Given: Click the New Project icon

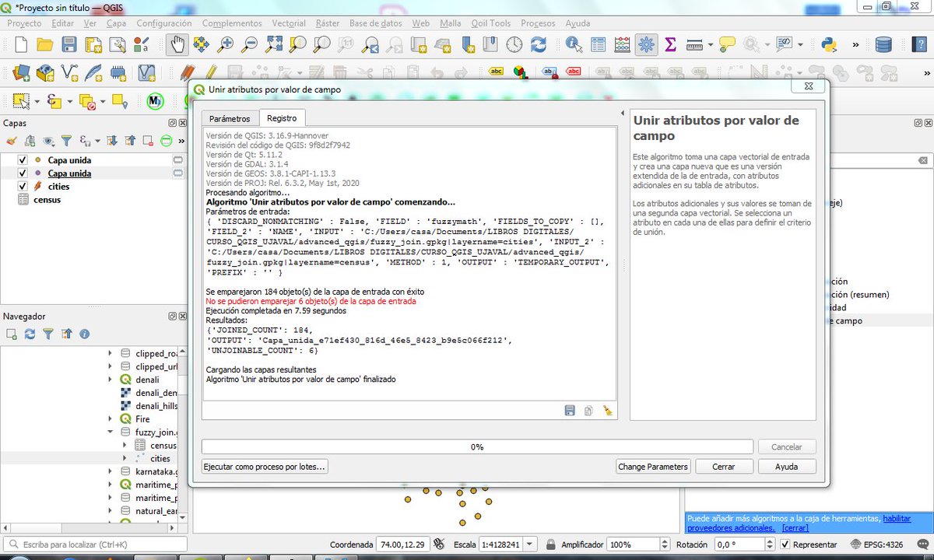Looking at the screenshot, I should coord(21,44).
